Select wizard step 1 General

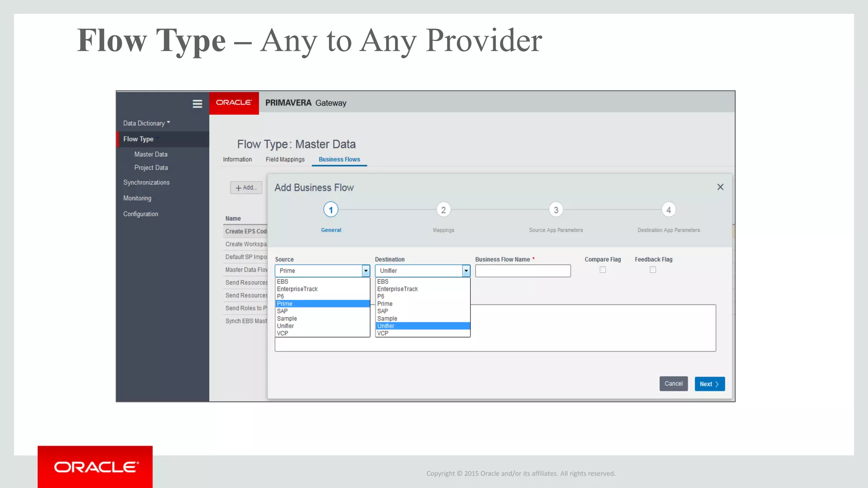pyautogui.click(x=331, y=210)
